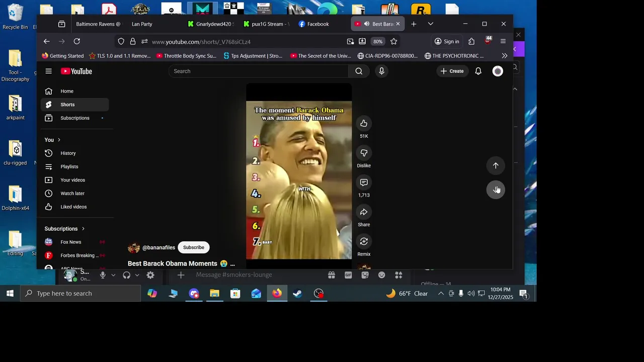The image size is (644, 362).
Task: Like the Barack Obama short
Action: click(364, 124)
